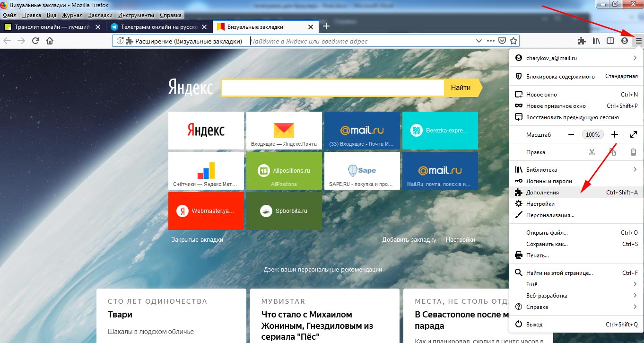644x343 pixels.
Task: Expand Веб-разработка submenu
Action: click(x=575, y=296)
